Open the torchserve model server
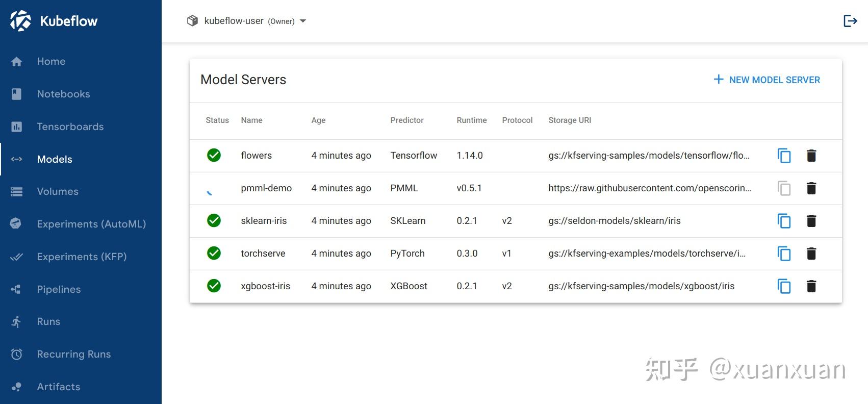This screenshot has width=868, height=404. 263,254
